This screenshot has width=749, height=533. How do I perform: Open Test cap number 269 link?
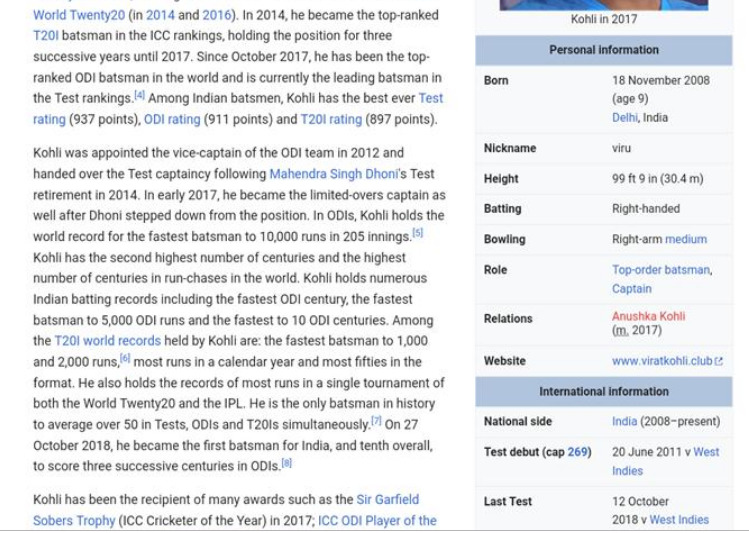(578, 452)
